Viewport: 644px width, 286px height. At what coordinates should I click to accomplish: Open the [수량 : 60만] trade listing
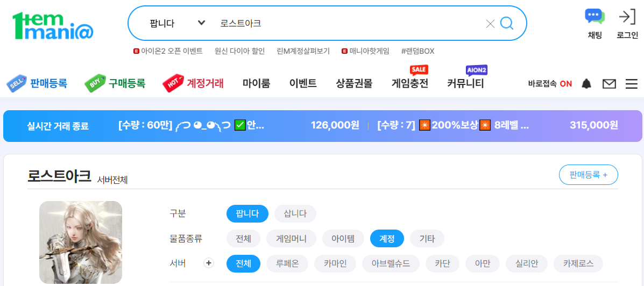191,126
